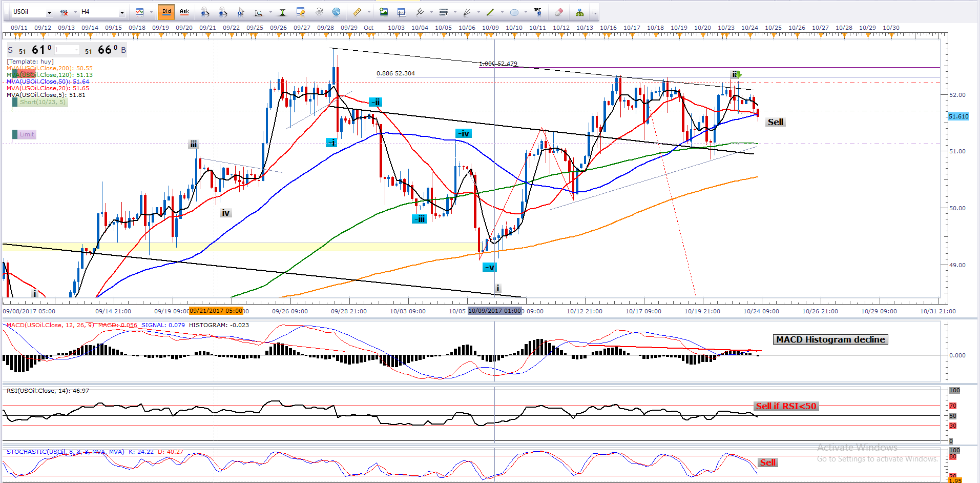
Task: Click the globe icon in toolbar
Action: click(x=337, y=12)
